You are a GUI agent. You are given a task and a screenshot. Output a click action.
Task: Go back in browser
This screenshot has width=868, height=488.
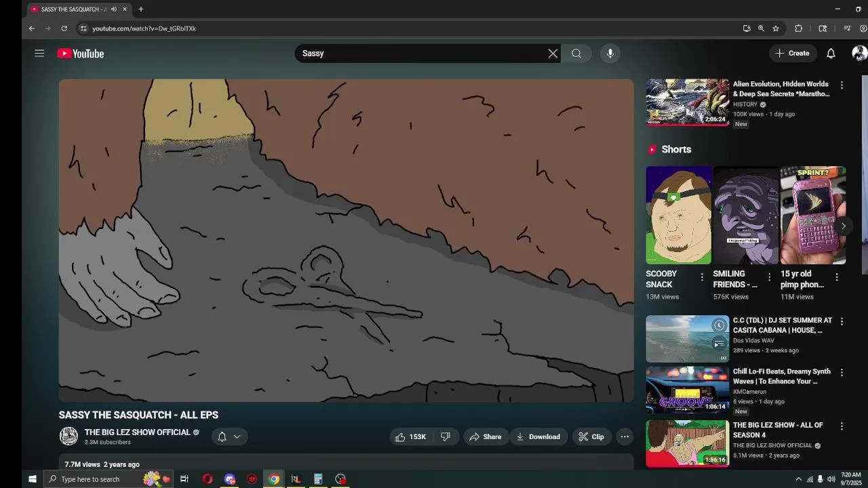(31, 28)
